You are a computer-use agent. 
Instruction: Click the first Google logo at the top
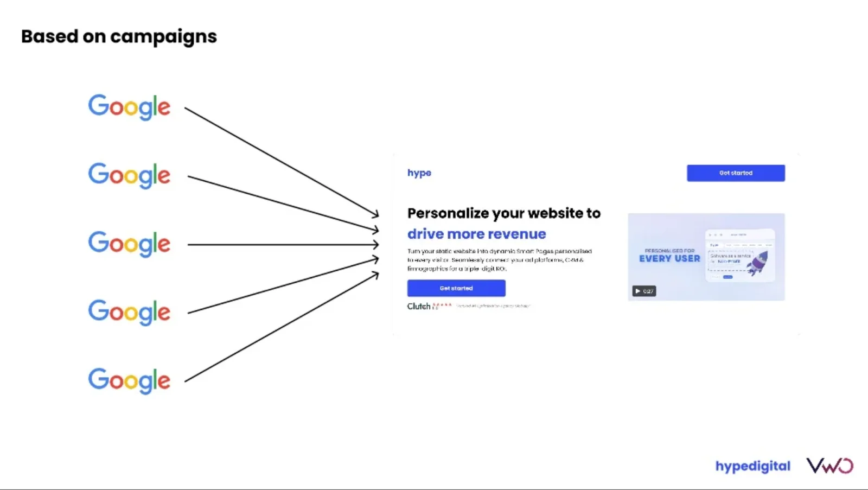[129, 106]
